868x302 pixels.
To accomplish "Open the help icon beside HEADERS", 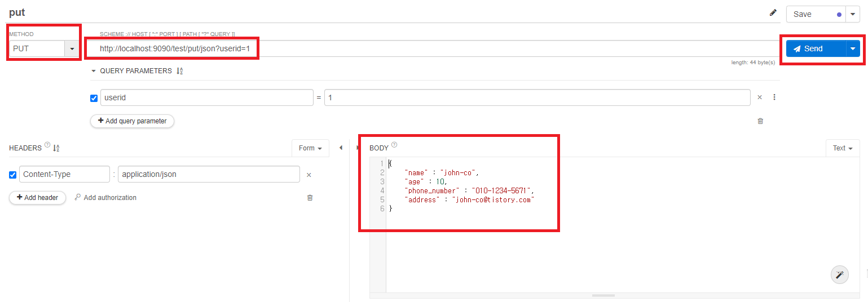I will click(47, 145).
